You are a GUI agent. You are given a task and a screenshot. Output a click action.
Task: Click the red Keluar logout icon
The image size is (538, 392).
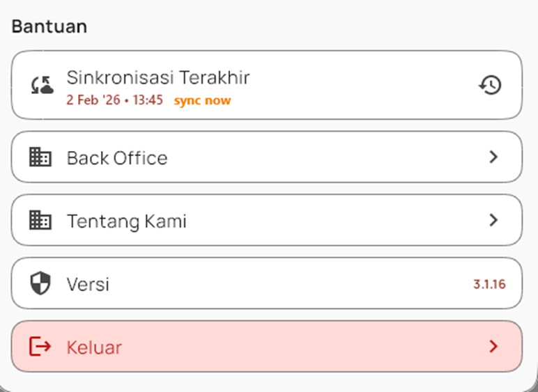click(40, 346)
